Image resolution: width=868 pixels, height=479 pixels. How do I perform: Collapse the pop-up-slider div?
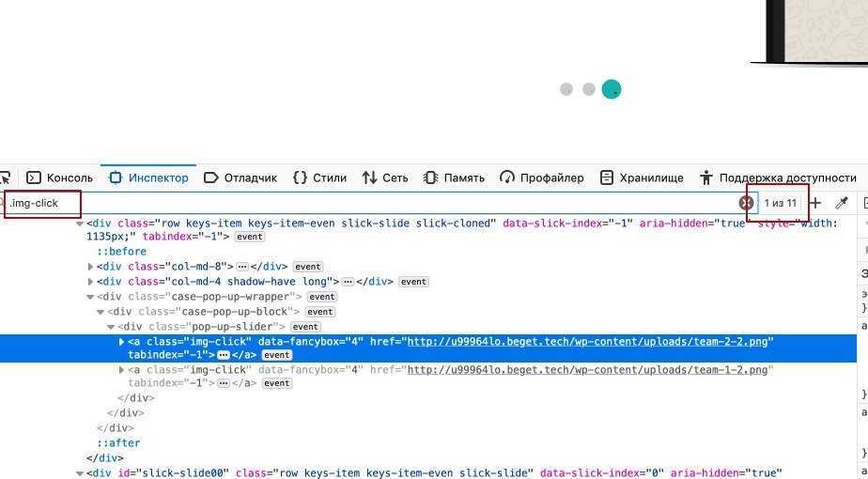pyautogui.click(x=111, y=327)
